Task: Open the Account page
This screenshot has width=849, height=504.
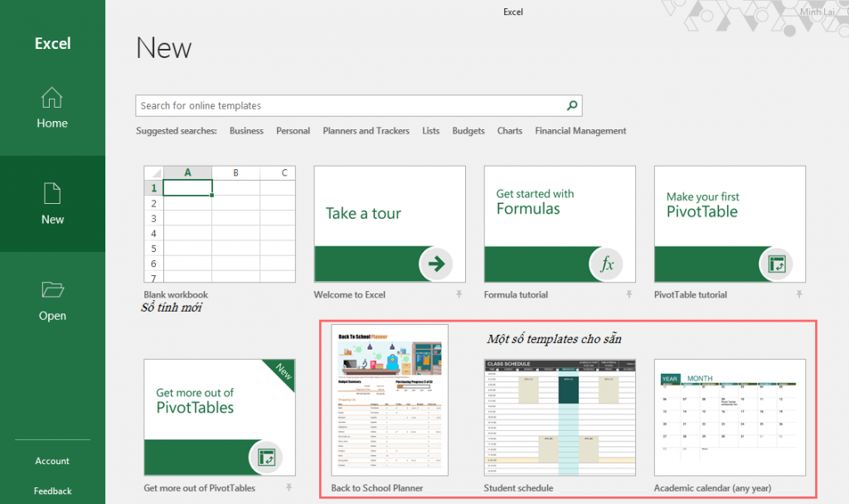Action: point(52,461)
